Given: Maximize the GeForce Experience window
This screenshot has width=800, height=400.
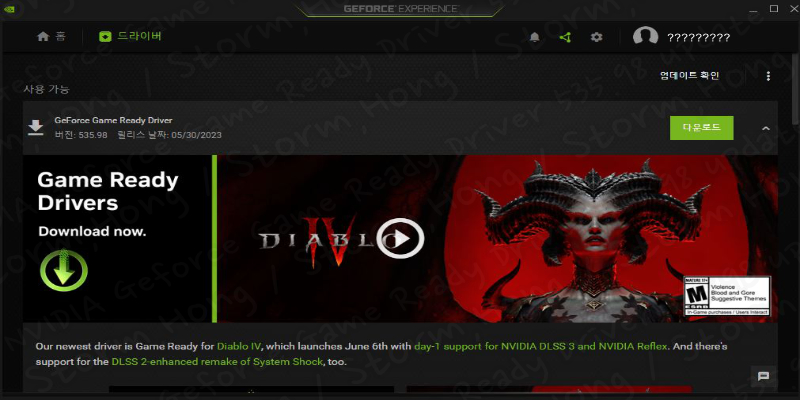Looking at the screenshot, I should click(774, 9).
